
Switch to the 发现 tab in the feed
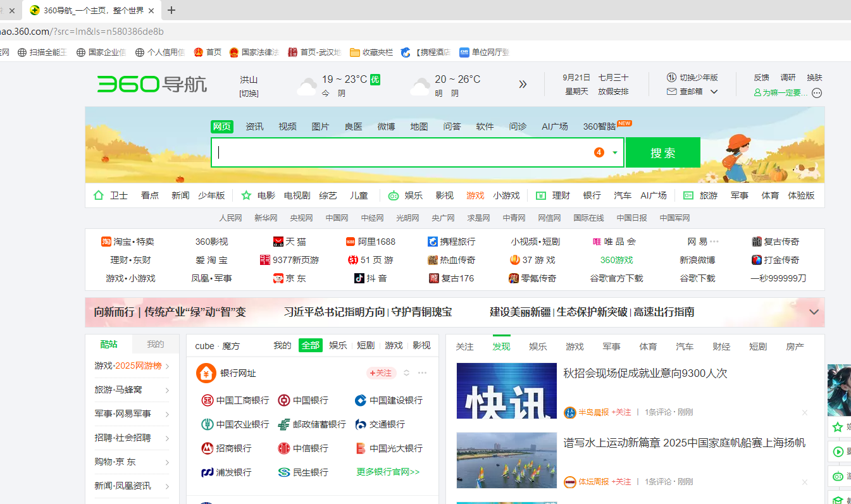(501, 346)
